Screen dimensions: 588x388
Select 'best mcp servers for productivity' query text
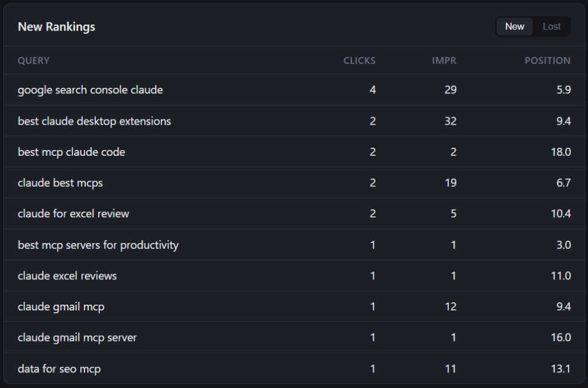point(98,245)
